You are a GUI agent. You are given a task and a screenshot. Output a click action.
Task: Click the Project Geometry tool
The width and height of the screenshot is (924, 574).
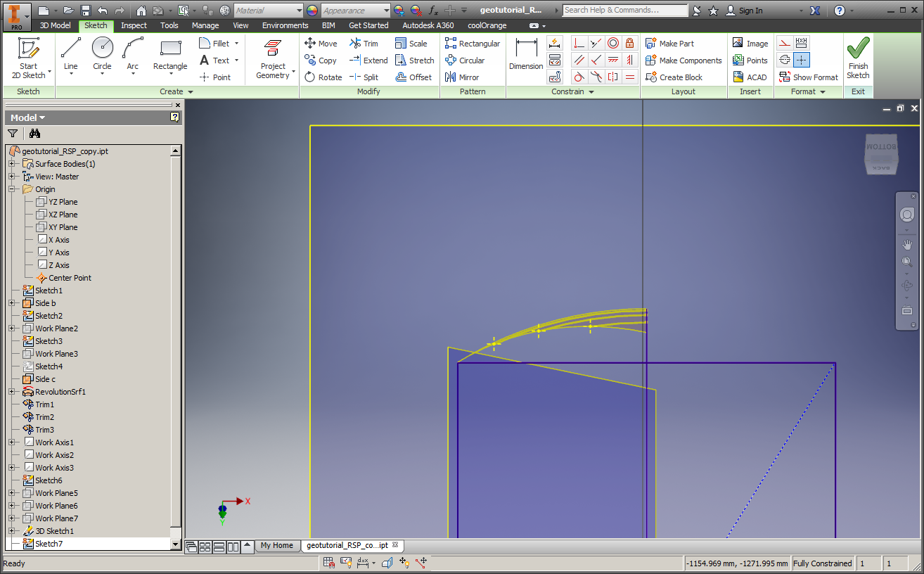coord(273,59)
